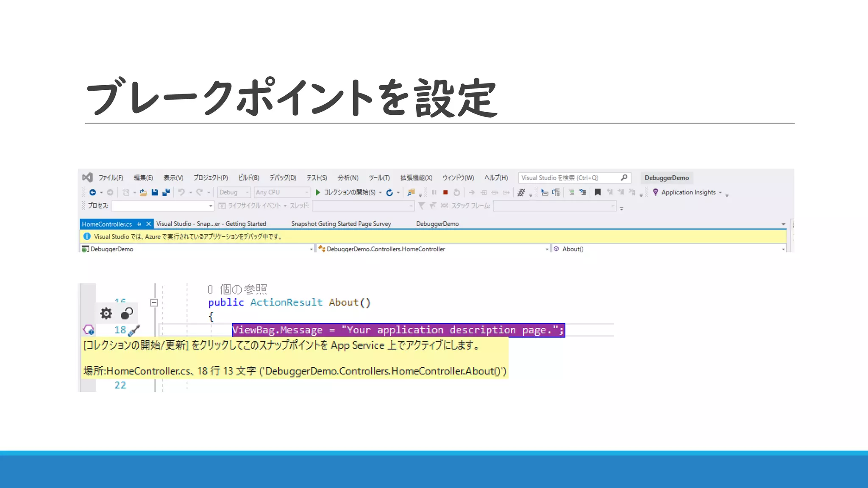
Task: Open the tab list overflow arrow
Action: [x=783, y=224]
